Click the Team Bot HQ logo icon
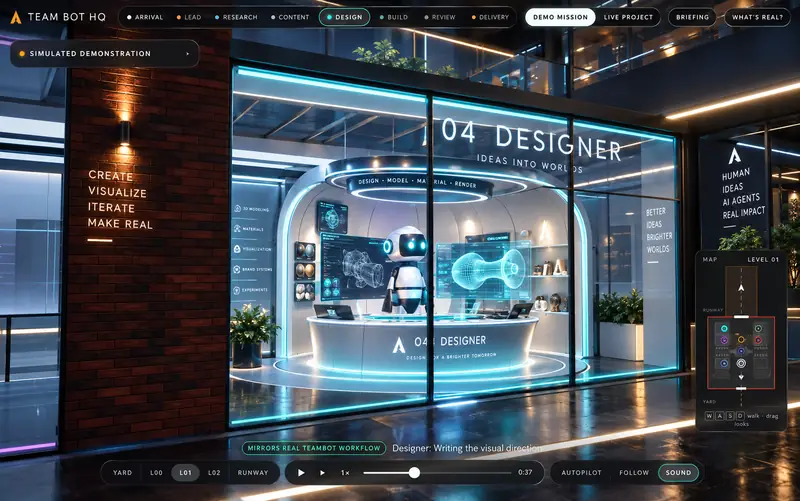The image size is (800, 501). (x=16, y=17)
